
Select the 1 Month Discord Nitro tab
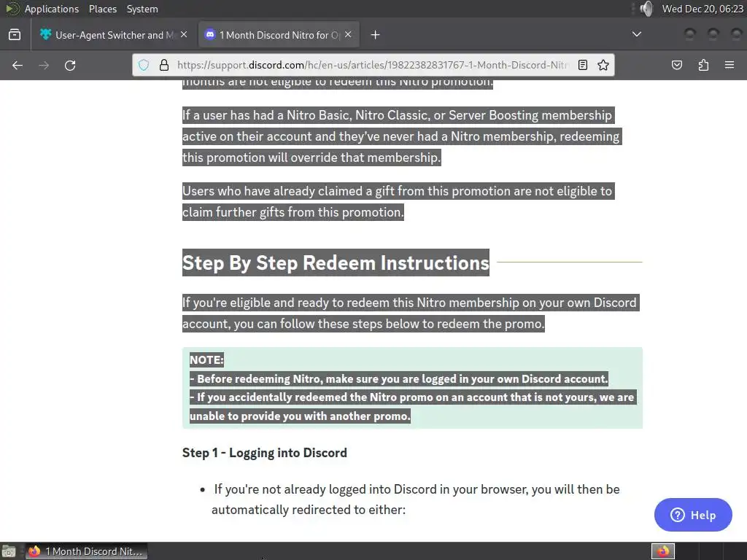(x=279, y=35)
